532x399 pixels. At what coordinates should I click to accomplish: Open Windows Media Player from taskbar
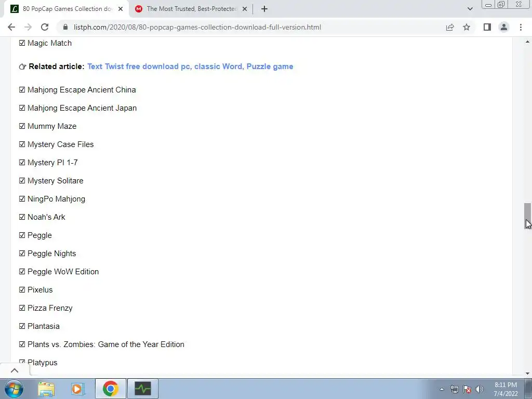coord(78,389)
